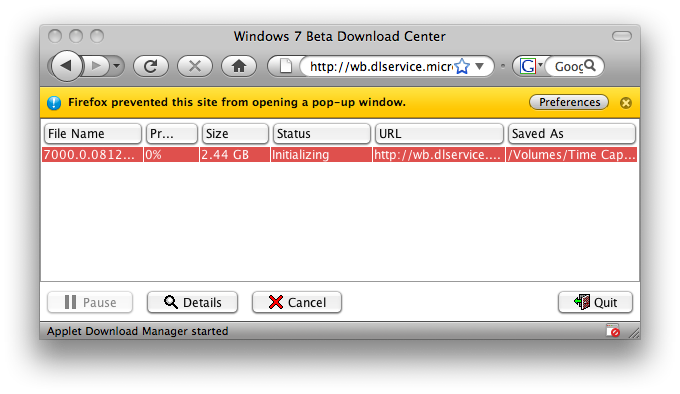680x394 pixels.
Task: Click the 0% progress cell
Action: (171, 155)
